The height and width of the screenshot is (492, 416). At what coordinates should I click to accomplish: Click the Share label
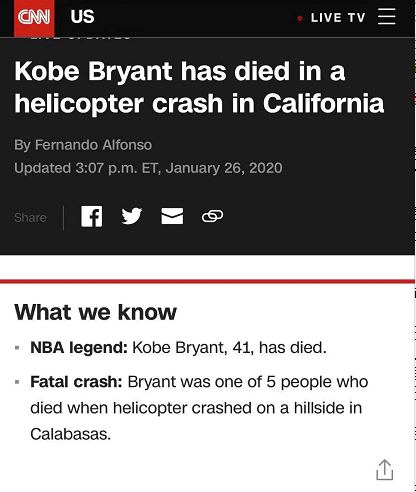pos(30,218)
